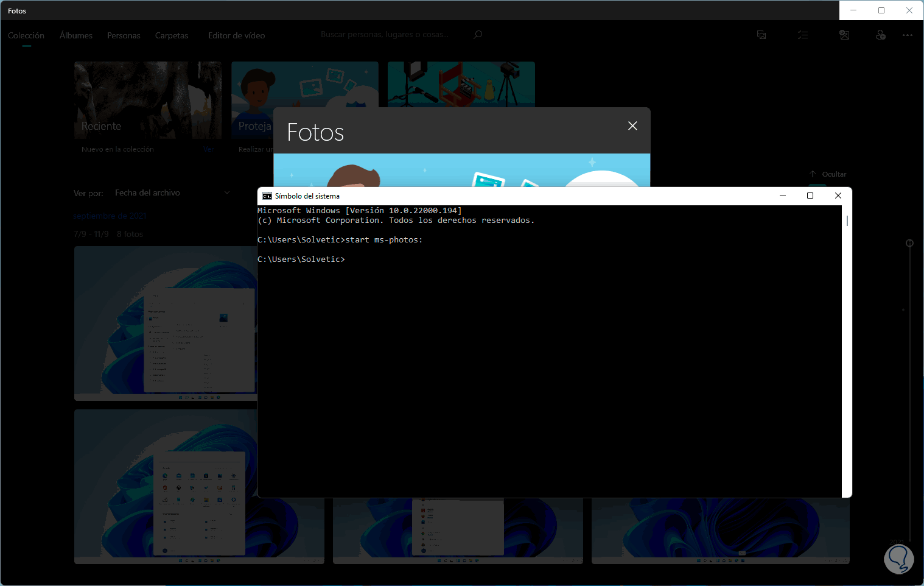Click the Import photos icon in Fotos
This screenshot has width=924, height=586.
844,35
